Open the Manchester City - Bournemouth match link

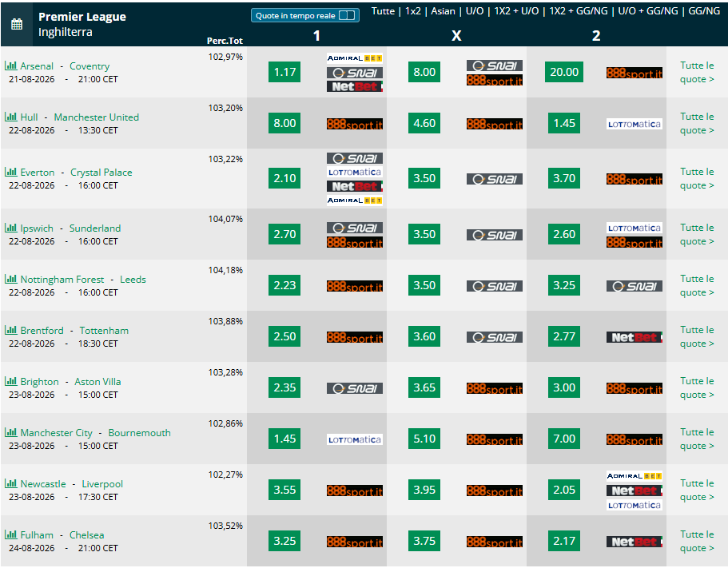point(96,432)
